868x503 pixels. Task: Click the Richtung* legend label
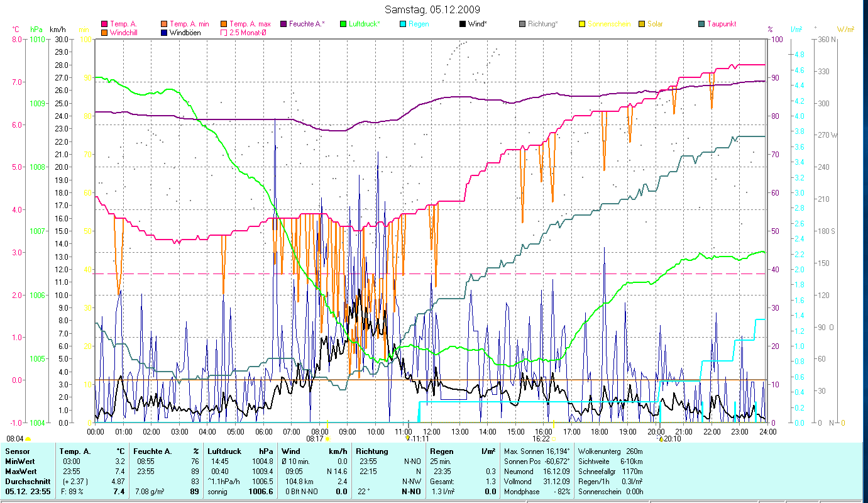coord(543,24)
